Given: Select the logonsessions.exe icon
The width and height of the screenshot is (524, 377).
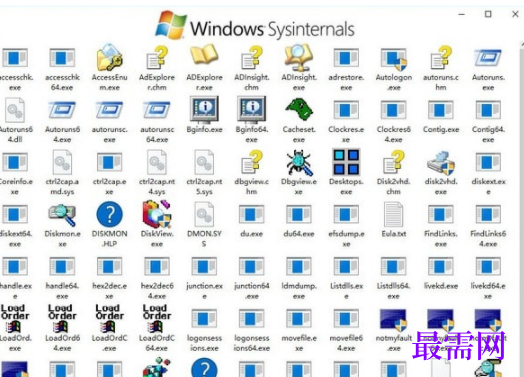Looking at the screenshot, I should click(x=204, y=319).
